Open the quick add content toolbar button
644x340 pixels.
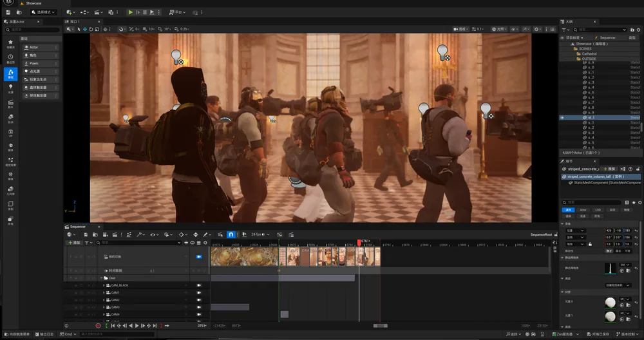click(70, 12)
